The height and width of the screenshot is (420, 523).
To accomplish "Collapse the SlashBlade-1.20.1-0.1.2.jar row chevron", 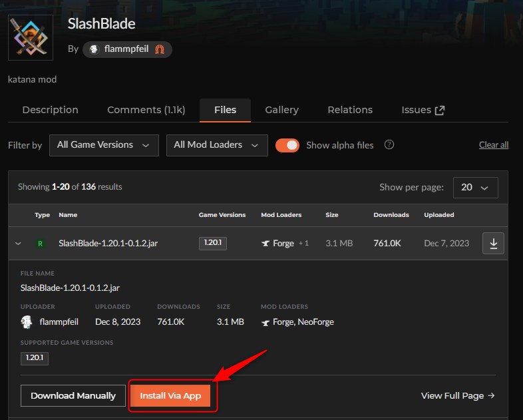I will click(18, 244).
